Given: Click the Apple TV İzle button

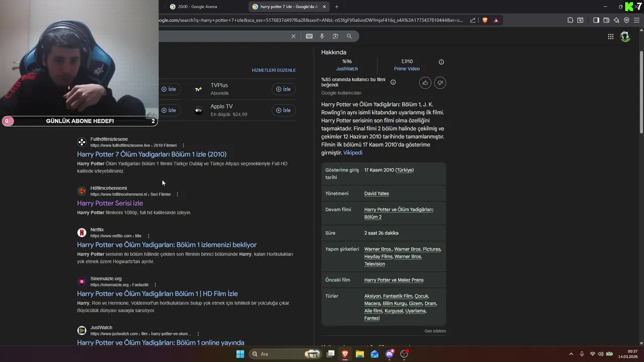Looking at the screenshot, I should coord(283,110).
